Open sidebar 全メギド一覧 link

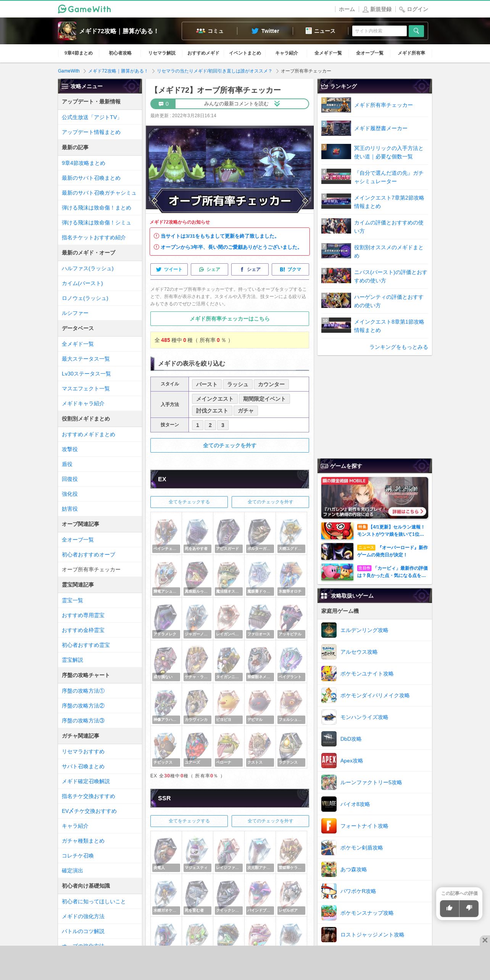point(78,344)
